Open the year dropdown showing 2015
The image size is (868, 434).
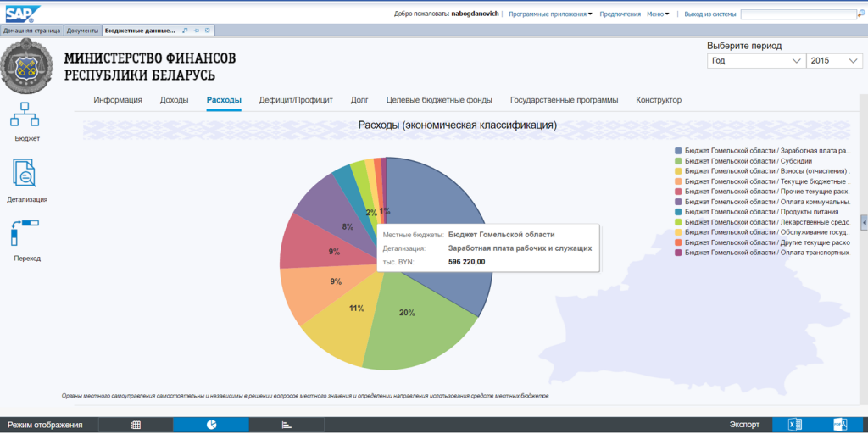coord(833,61)
